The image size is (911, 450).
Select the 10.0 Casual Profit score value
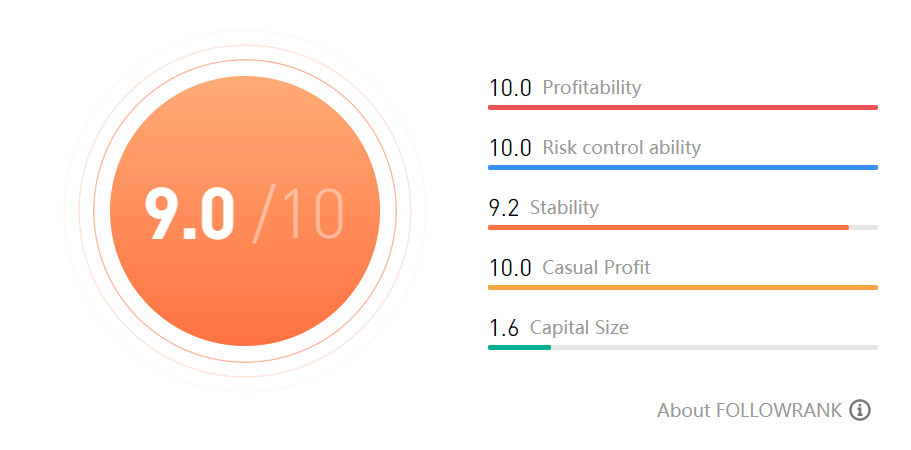(x=510, y=268)
